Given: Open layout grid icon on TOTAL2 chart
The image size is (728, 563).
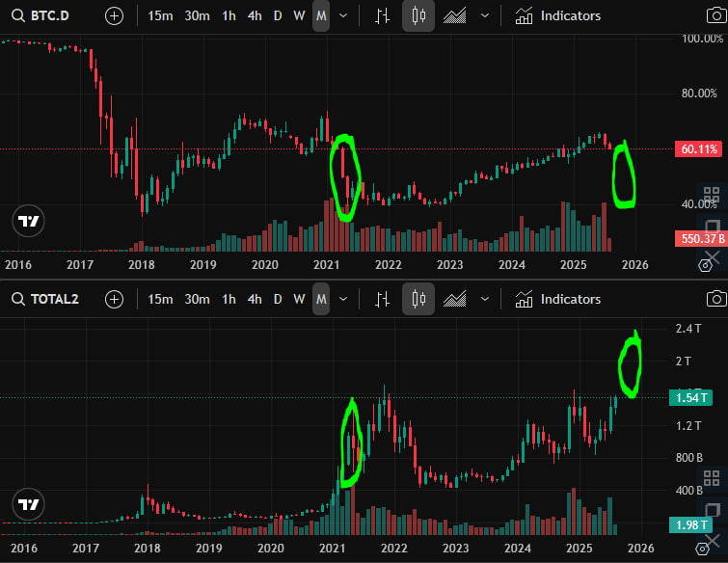Looking at the screenshot, I should pyautogui.click(x=712, y=477).
